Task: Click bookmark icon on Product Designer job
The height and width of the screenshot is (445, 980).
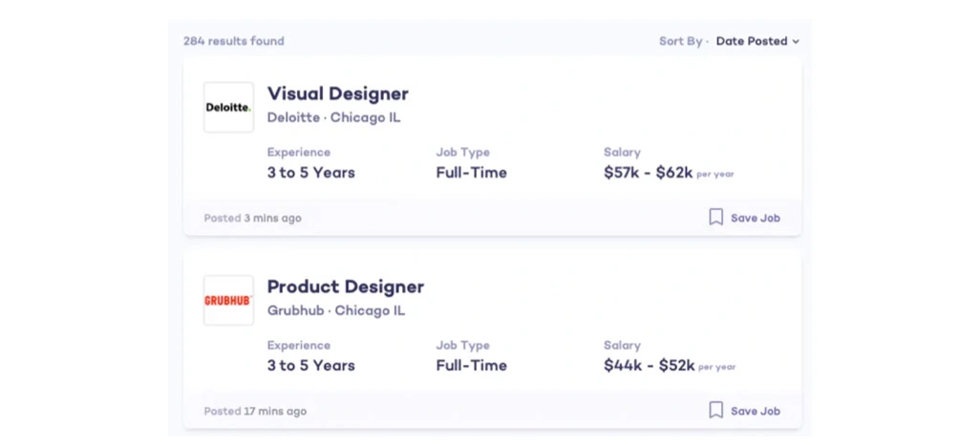Action: click(715, 411)
